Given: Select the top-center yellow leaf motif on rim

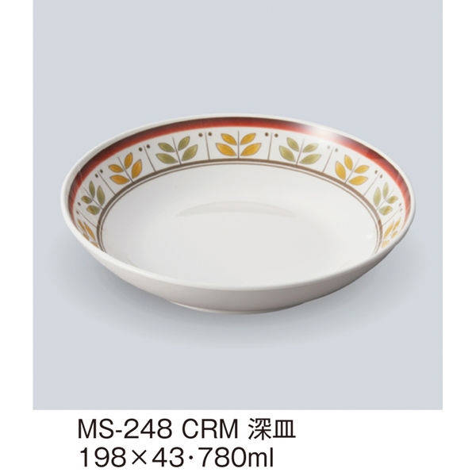Looking at the screenshot, I should pos(239,144).
